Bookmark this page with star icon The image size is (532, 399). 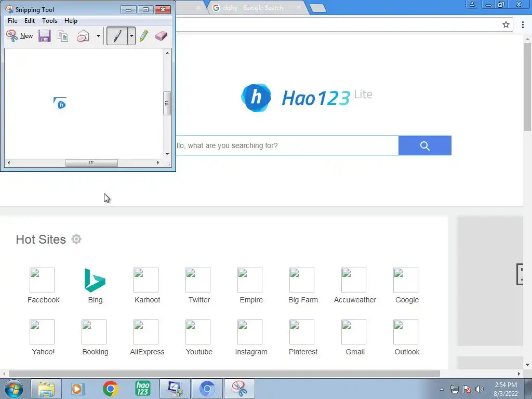(x=506, y=24)
